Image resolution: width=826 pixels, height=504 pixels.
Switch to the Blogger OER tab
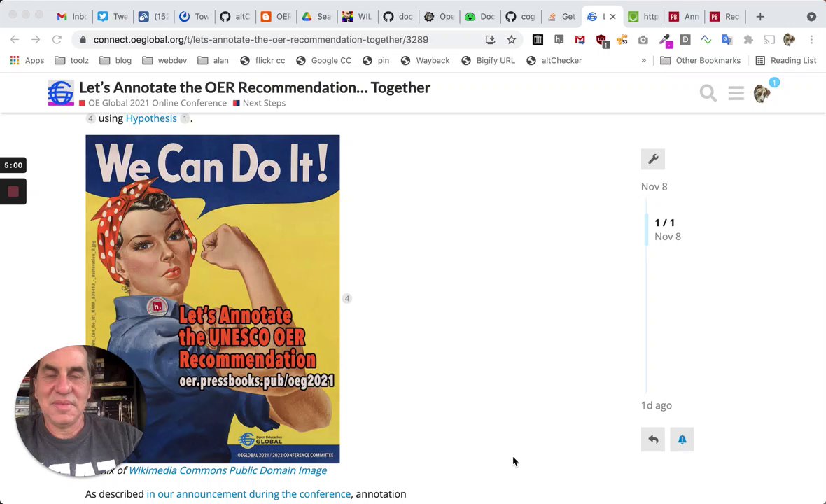276,17
